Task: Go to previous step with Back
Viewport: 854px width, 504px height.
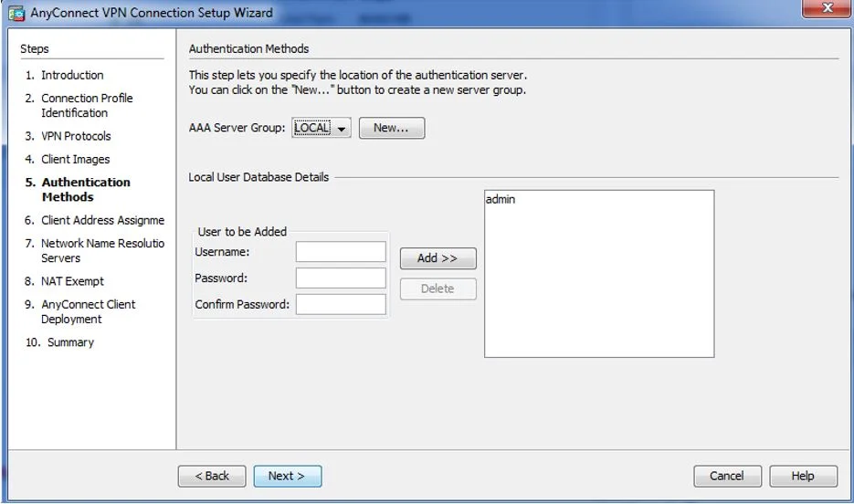Action: tap(212, 476)
